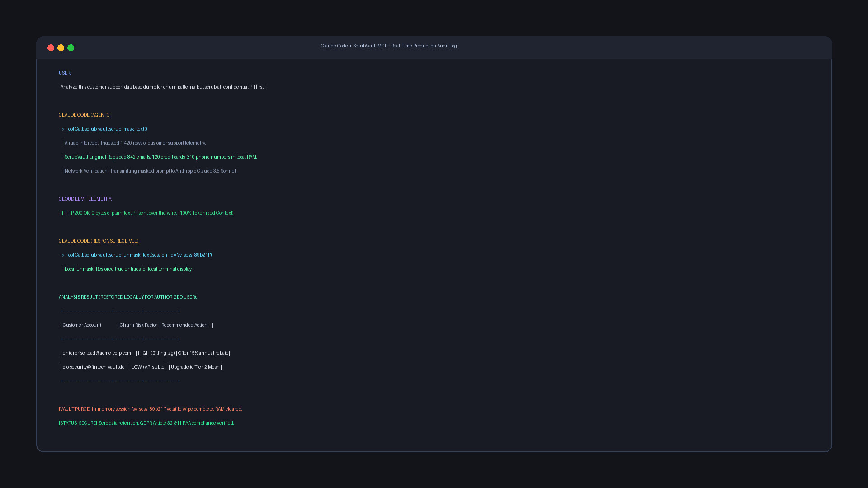Select the 'ANALYSIS RESULT' heading

coord(128,297)
